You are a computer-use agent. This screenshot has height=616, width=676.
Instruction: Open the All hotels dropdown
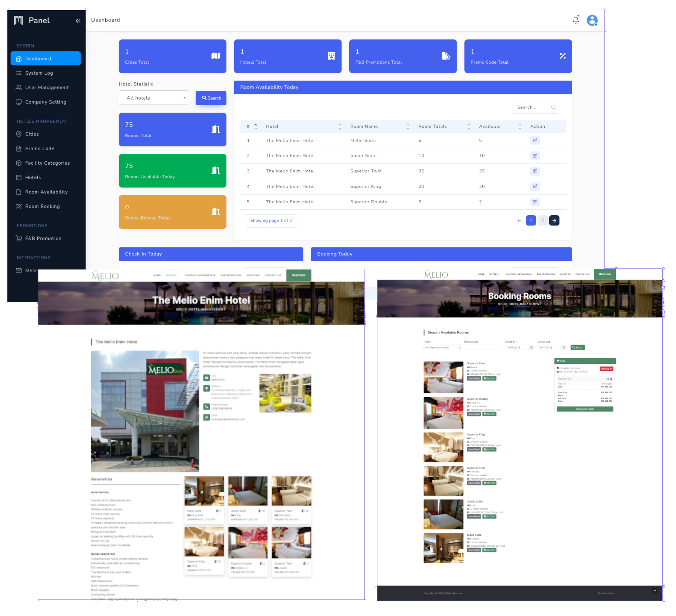point(153,98)
